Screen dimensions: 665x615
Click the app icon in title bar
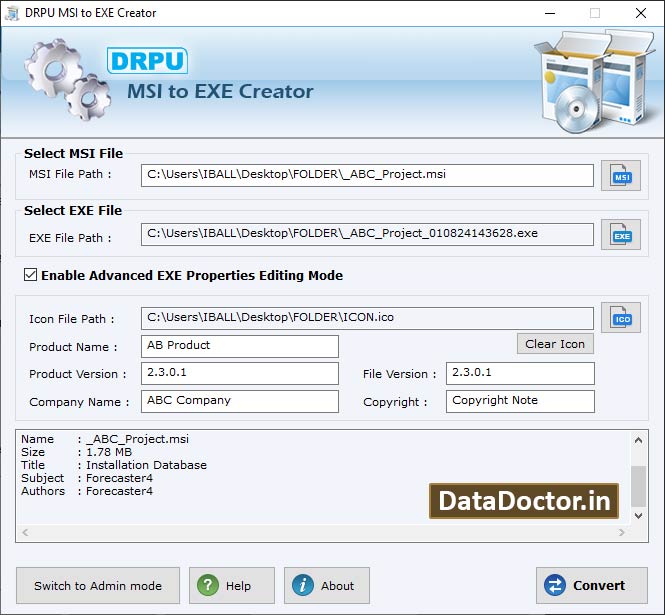click(12, 13)
